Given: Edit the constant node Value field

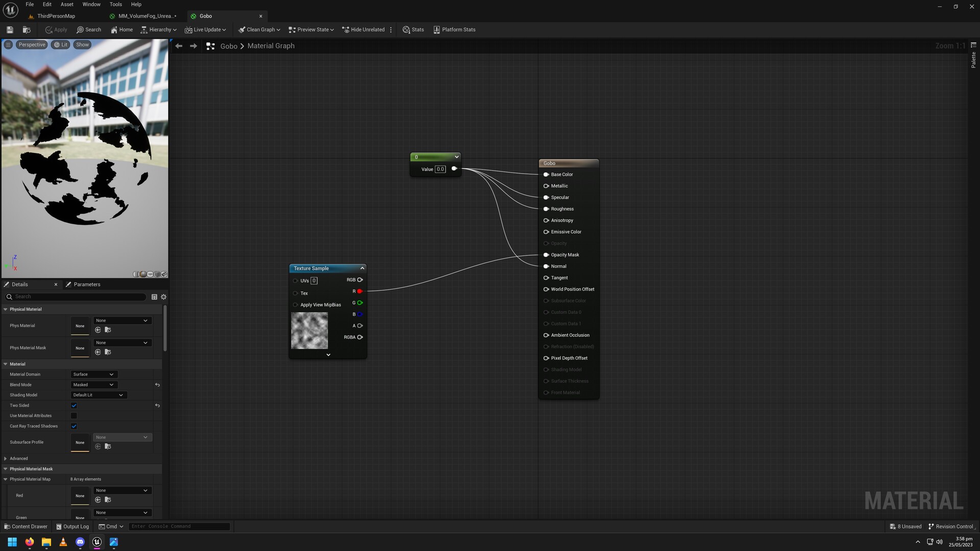Looking at the screenshot, I should pyautogui.click(x=439, y=169).
